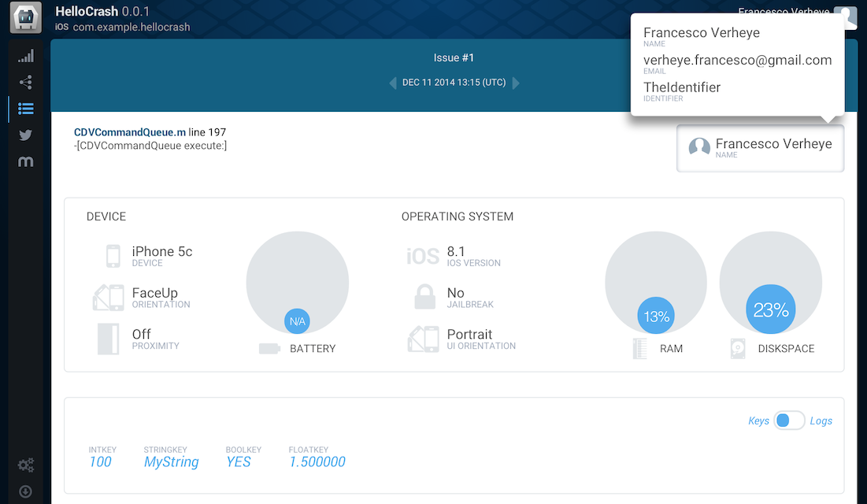Click the N/A battery level bubble
The image size is (867, 504).
click(297, 321)
